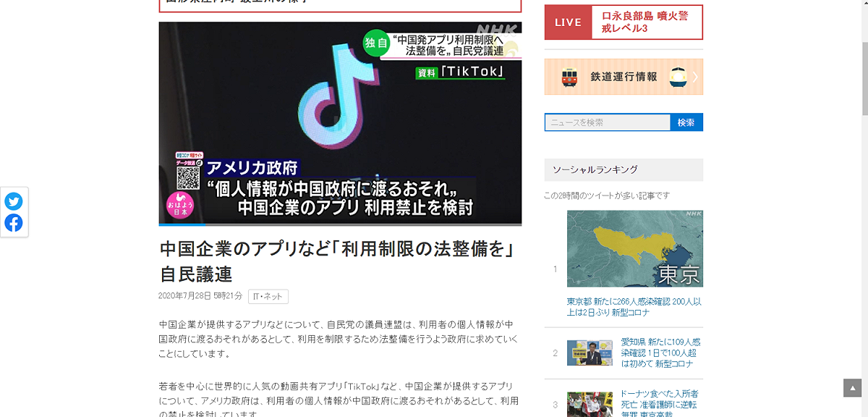Click the red train icon in banner
Viewport: 868px width, 417px height.
570,77
